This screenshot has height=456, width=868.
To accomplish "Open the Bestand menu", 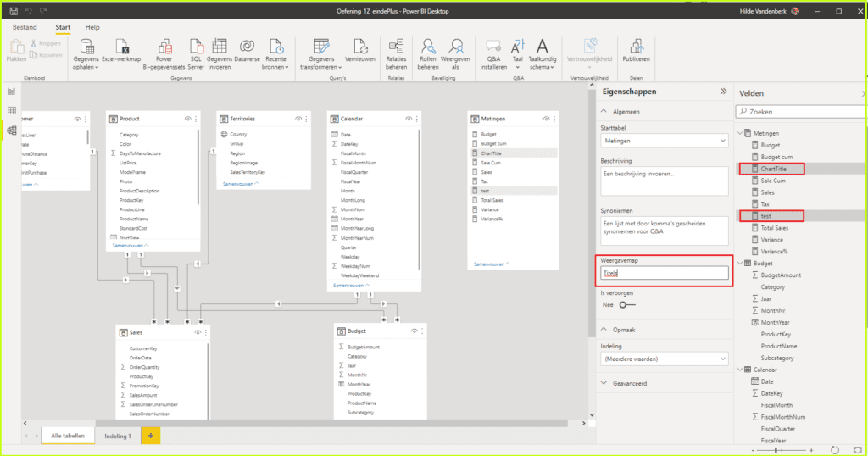I will click(25, 27).
